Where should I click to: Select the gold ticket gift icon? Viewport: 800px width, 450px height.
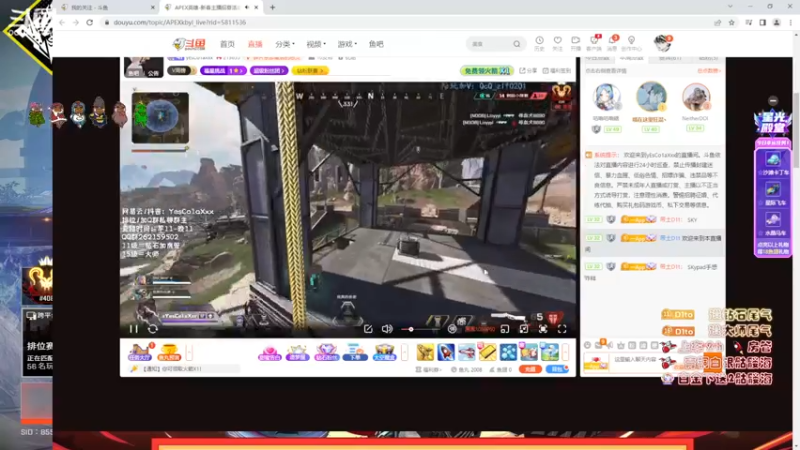487,352
